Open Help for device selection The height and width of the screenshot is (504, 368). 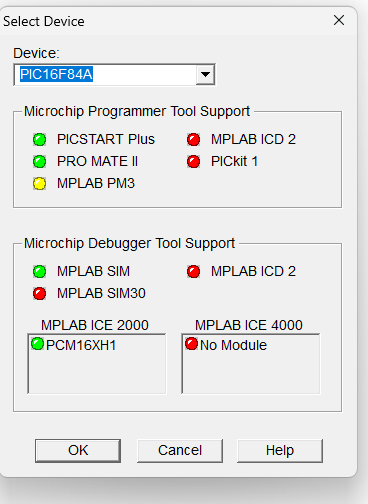pyautogui.click(x=280, y=450)
